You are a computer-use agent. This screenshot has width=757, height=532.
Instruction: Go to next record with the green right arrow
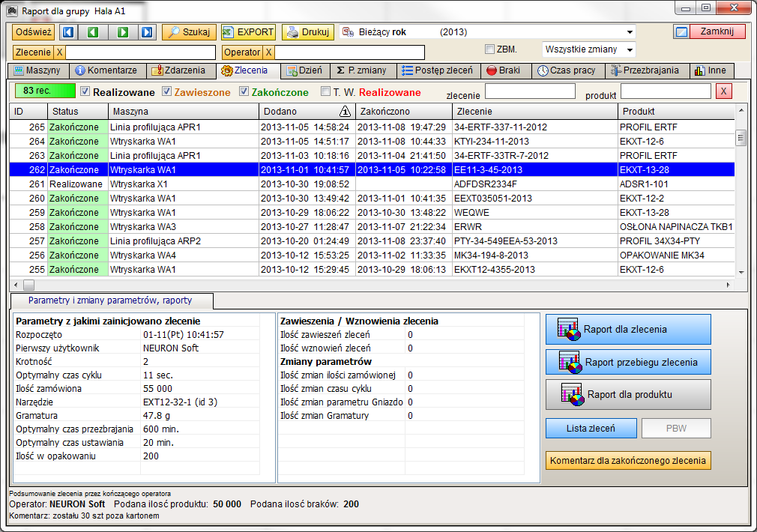point(123,32)
